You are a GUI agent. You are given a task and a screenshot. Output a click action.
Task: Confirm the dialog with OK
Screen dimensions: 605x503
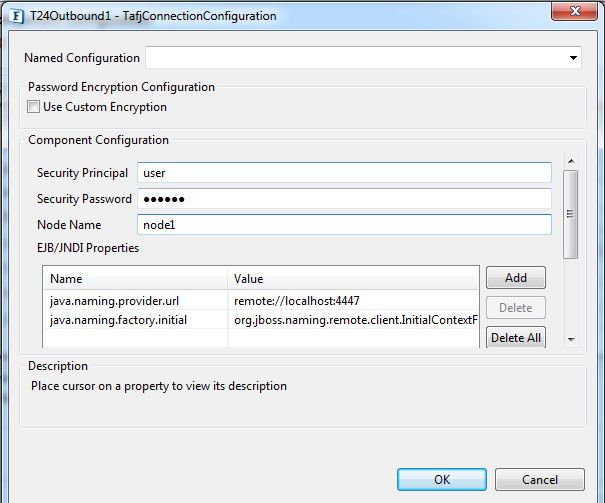442,480
